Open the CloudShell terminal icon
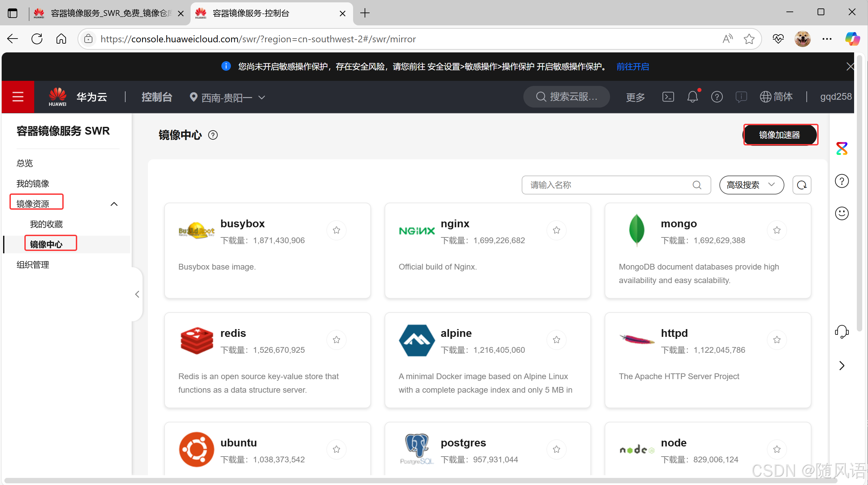The height and width of the screenshot is (485, 868). click(668, 97)
